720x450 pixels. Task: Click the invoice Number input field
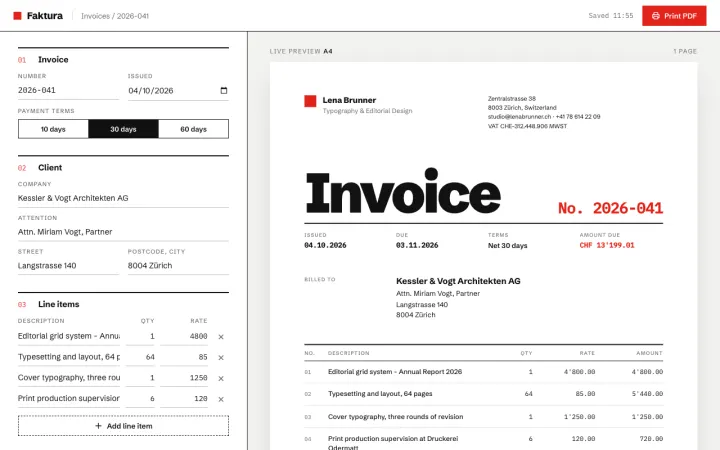(68, 90)
